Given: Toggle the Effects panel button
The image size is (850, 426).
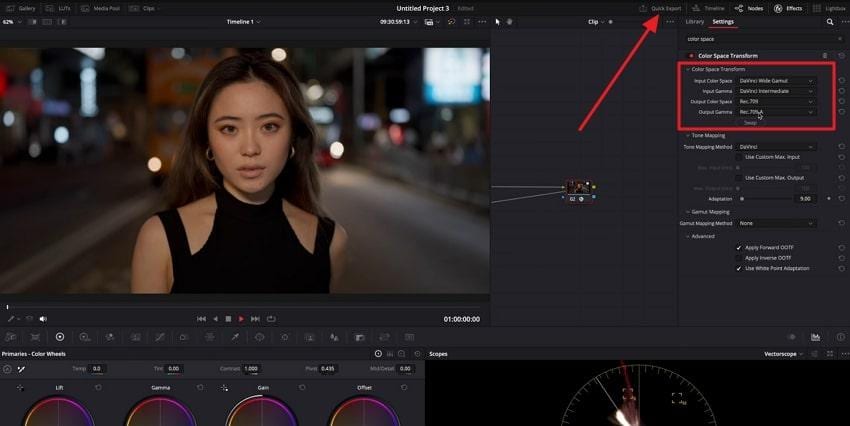Looking at the screenshot, I should (x=788, y=8).
